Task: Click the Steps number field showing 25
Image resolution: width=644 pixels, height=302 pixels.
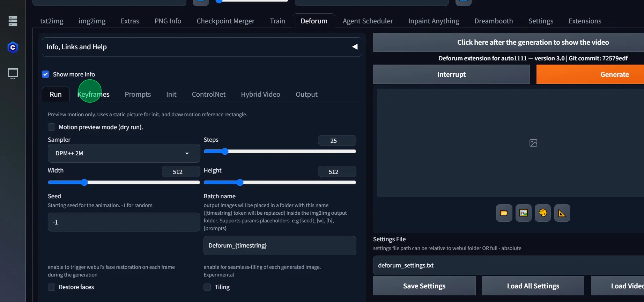Action: point(337,141)
